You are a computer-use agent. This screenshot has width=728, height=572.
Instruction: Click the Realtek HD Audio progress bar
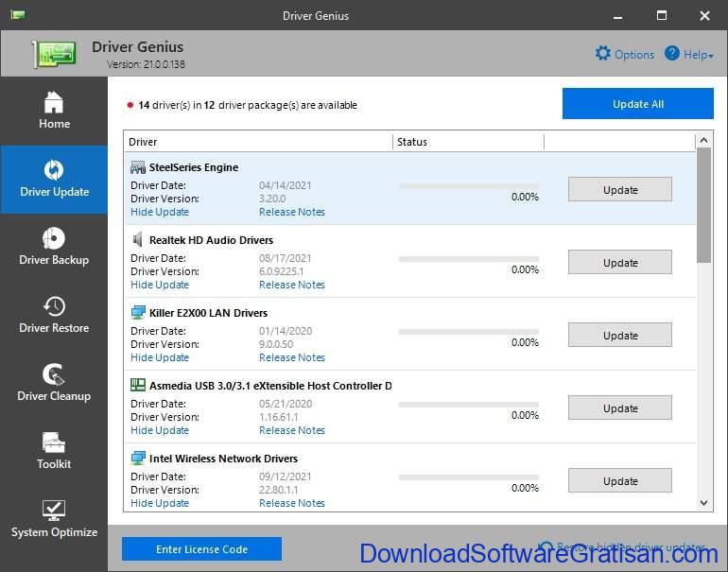pos(468,259)
